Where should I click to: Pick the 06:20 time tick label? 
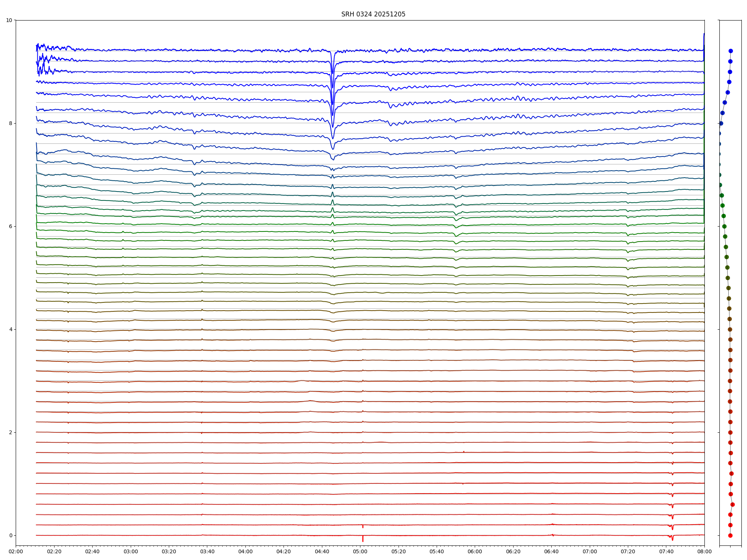(x=513, y=551)
